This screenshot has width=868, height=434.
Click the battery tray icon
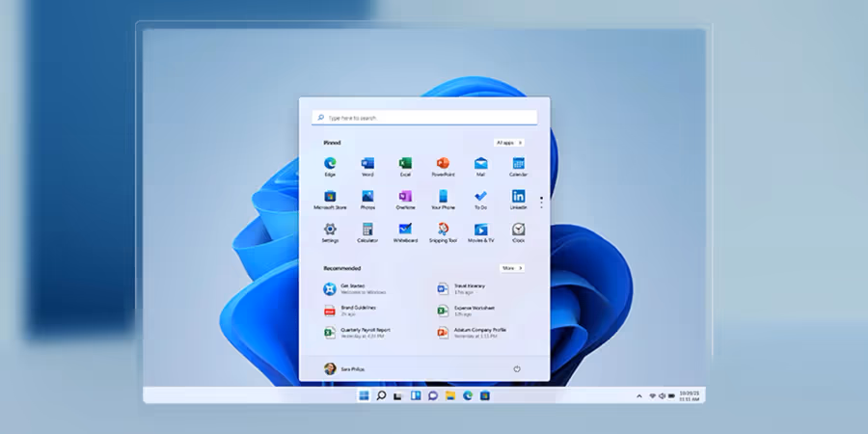click(671, 395)
